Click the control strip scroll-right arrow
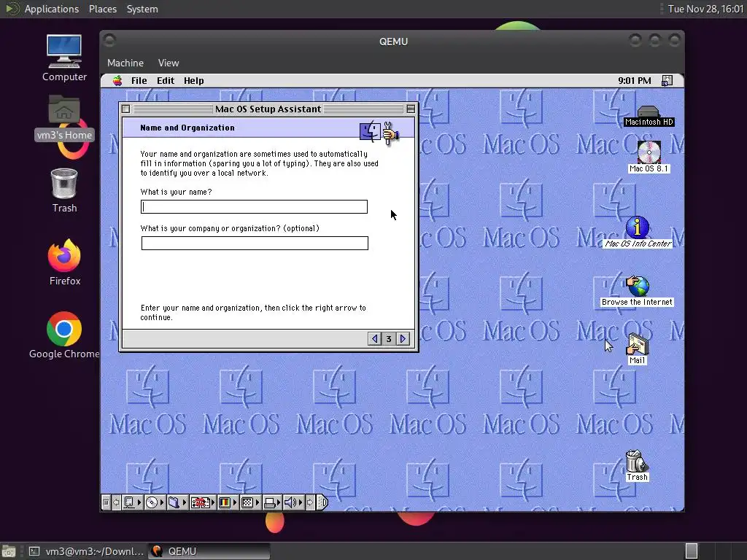 coord(310,502)
